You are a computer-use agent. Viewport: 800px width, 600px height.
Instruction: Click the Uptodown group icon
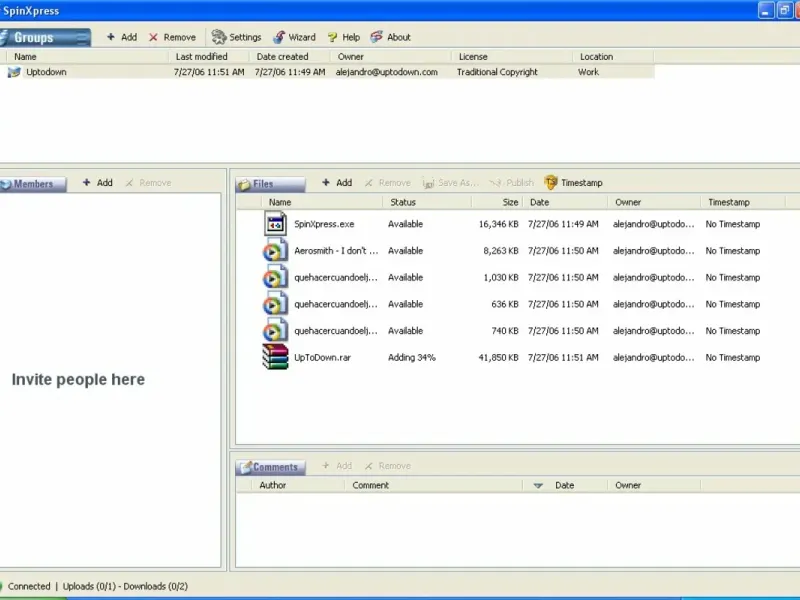[14, 72]
